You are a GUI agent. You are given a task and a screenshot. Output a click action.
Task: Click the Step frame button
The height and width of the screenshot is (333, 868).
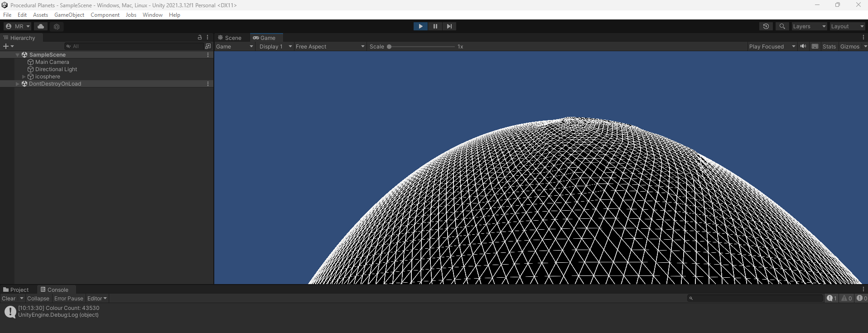pos(449,26)
